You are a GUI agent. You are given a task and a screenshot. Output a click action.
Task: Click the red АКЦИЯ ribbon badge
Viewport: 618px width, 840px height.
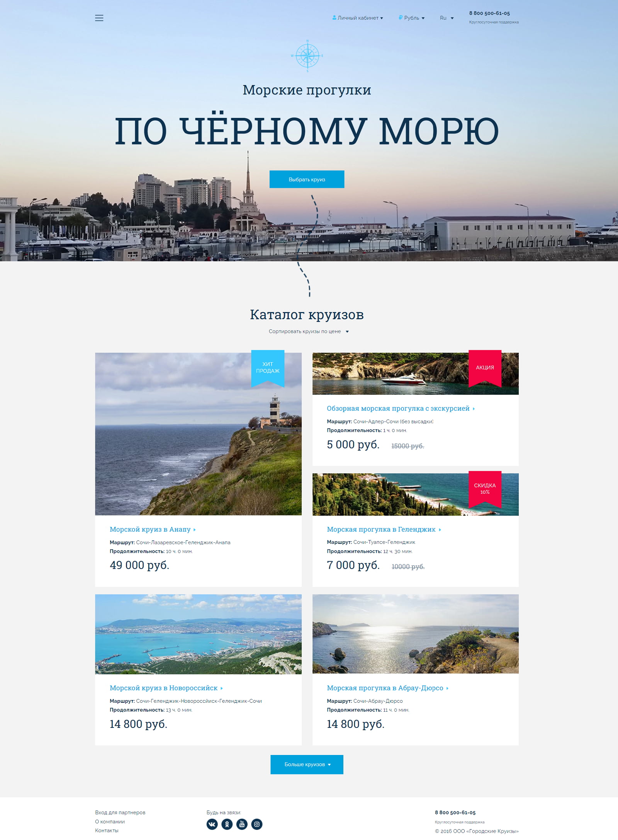click(485, 368)
